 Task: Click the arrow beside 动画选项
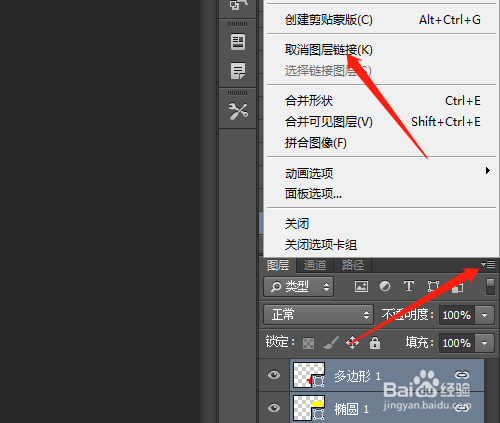coord(488,171)
